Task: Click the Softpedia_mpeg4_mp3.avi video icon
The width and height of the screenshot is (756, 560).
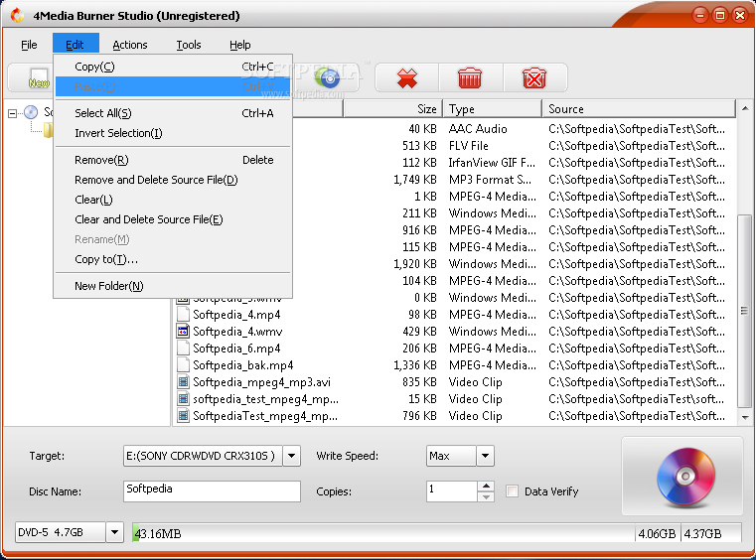Action: [183, 382]
